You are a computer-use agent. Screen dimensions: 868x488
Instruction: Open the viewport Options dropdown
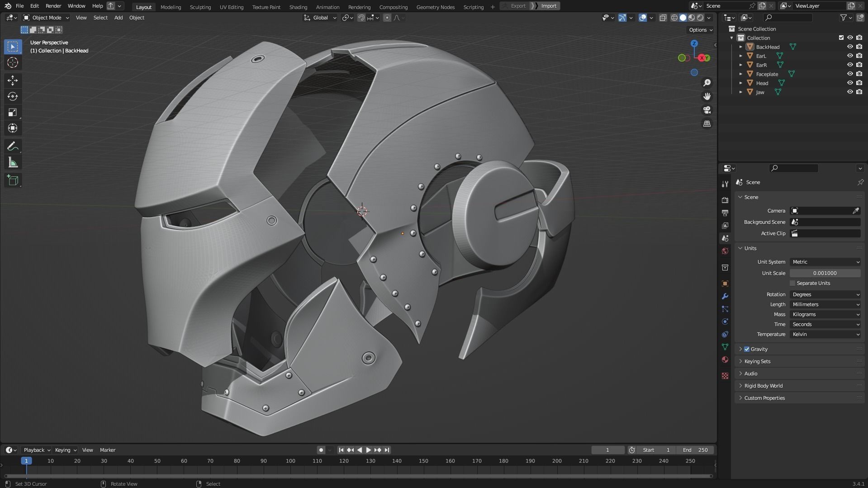pyautogui.click(x=701, y=30)
